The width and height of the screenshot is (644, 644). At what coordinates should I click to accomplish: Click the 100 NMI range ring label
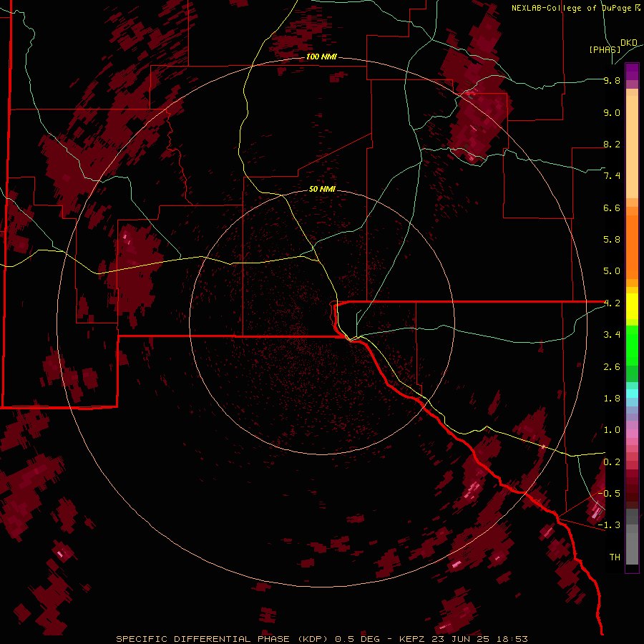(x=321, y=57)
